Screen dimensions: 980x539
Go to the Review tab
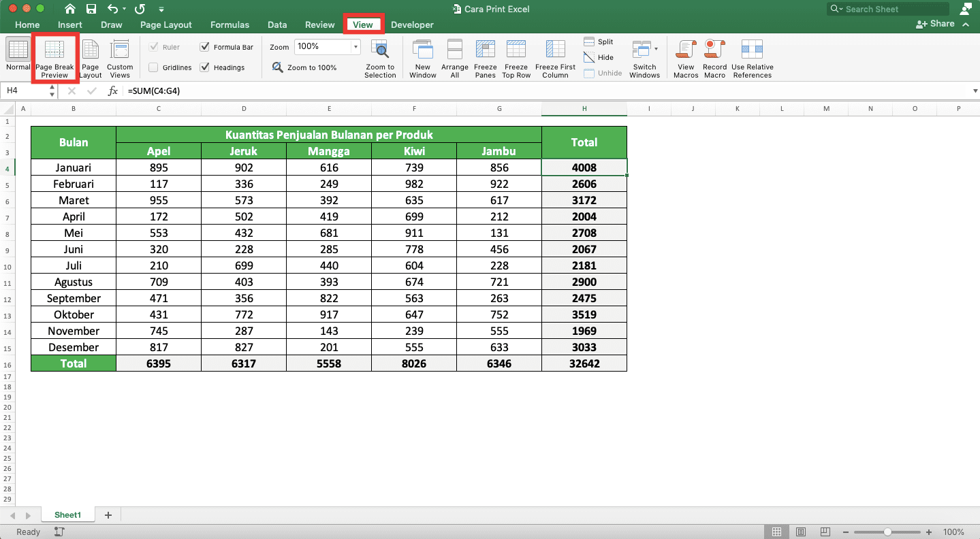point(319,24)
